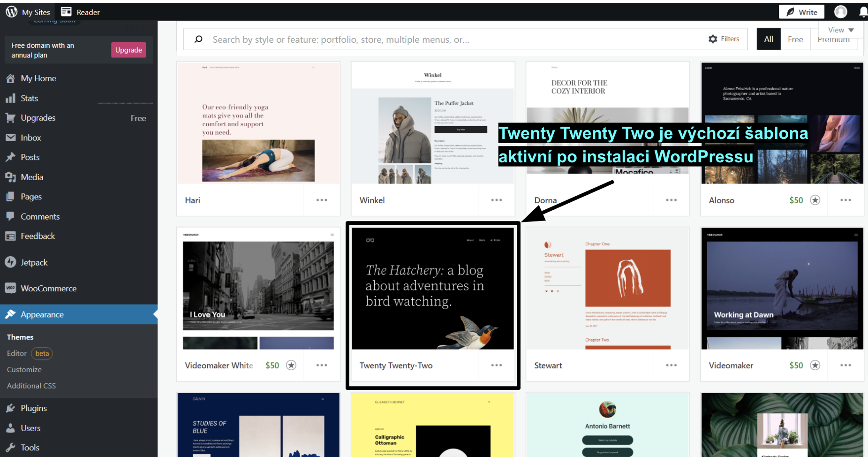Click the Pages icon in sidebar

click(10, 197)
